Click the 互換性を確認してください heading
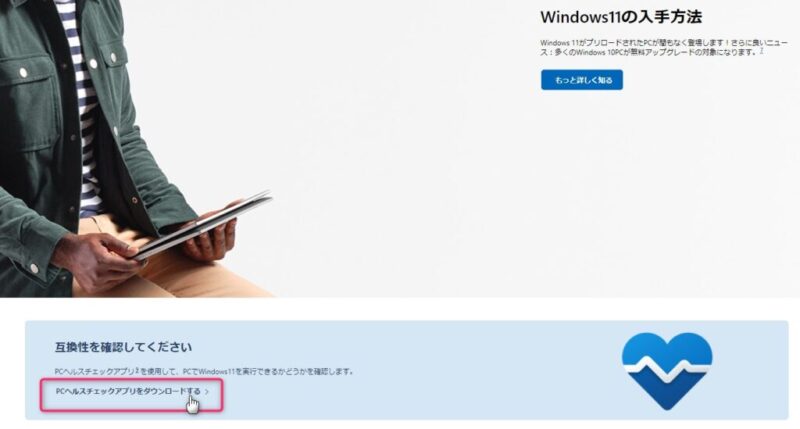This screenshot has height=429, width=800. pyautogui.click(x=123, y=347)
